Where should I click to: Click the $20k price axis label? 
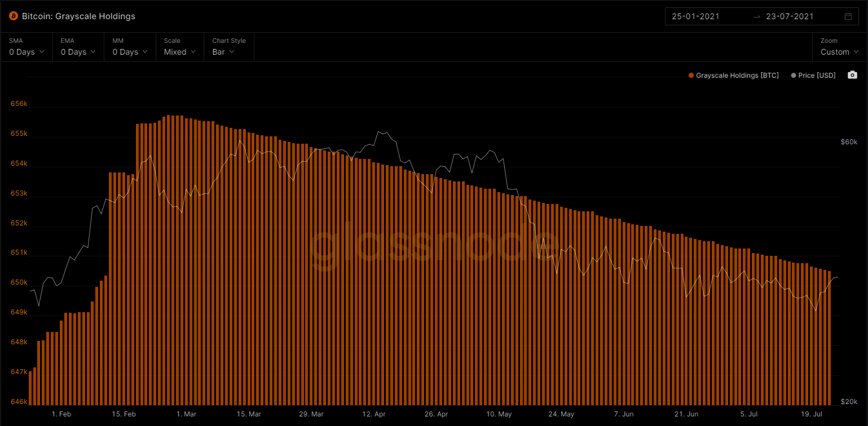[x=849, y=402]
